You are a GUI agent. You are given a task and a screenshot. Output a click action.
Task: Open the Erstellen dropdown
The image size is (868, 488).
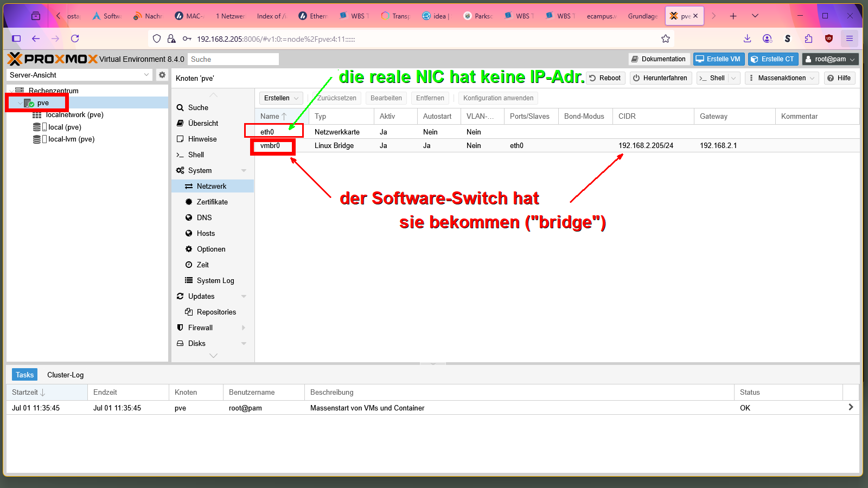pyautogui.click(x=281, y=98)
